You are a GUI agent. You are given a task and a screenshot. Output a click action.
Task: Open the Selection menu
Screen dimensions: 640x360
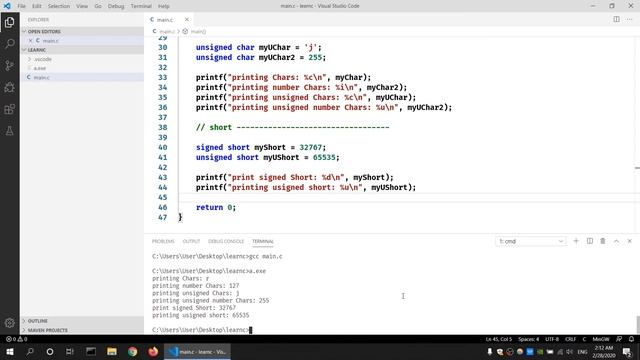tap(59, 6)
